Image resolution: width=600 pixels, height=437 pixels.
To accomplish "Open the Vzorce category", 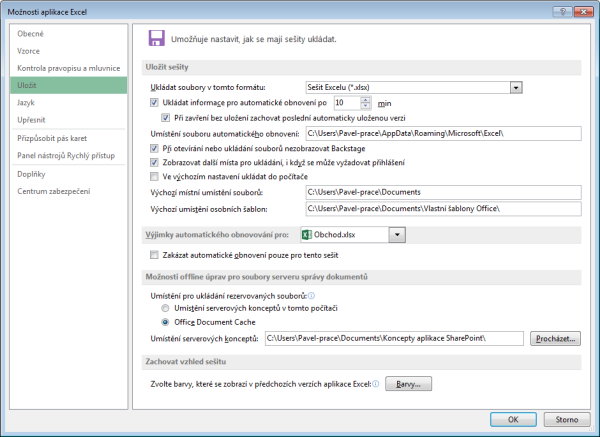I will click(69, 51).
